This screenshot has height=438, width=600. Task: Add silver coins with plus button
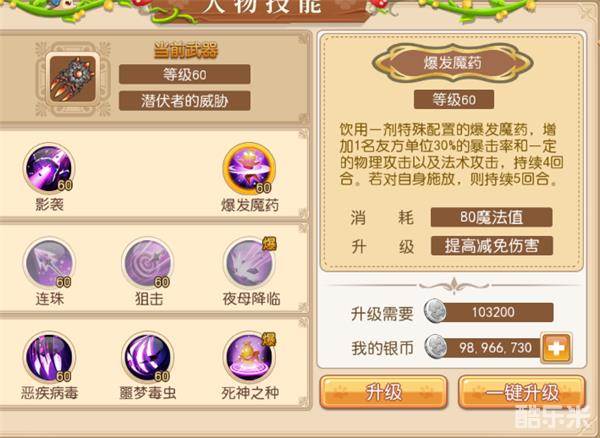point(556,348)
